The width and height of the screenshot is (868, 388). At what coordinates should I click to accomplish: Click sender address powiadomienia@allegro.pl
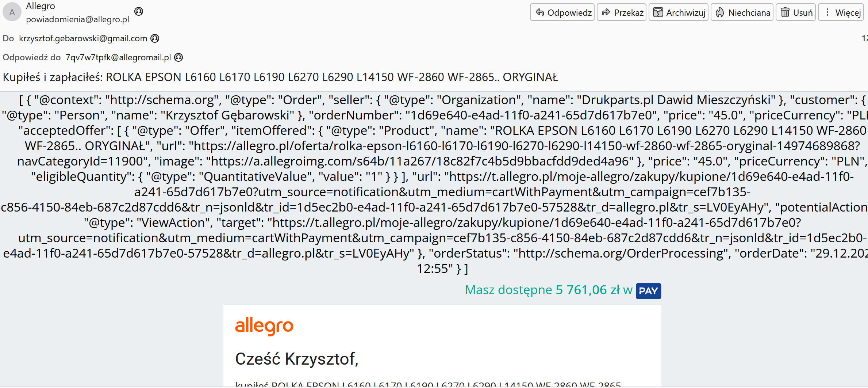77,19
